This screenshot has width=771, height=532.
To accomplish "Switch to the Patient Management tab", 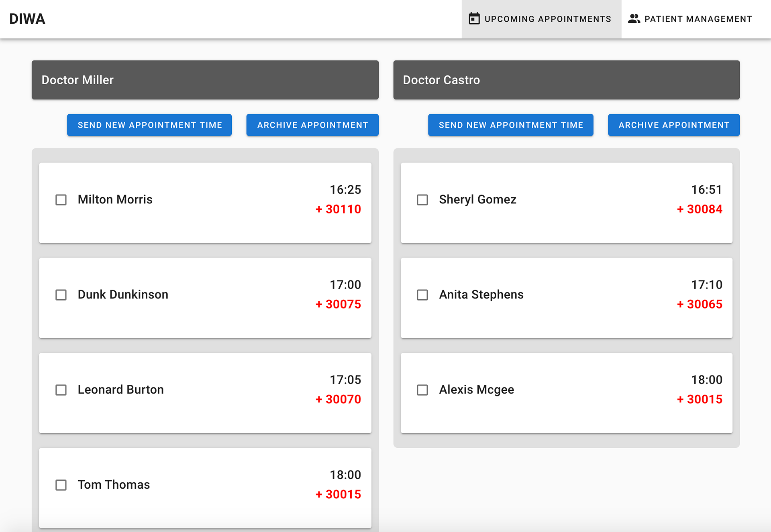I will 690,19.
